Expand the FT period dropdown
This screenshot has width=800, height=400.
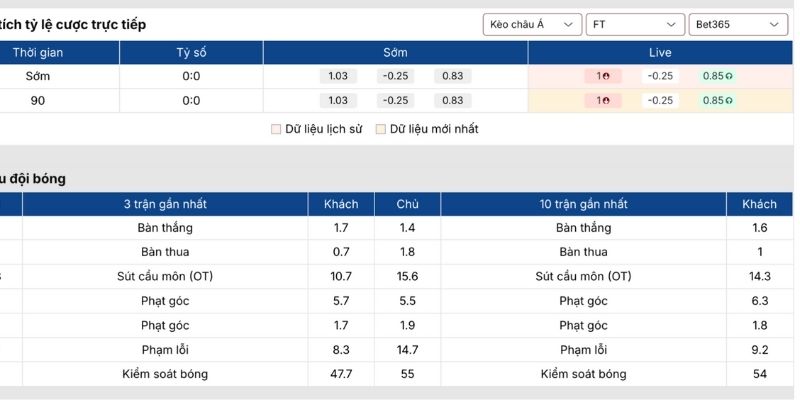coord(634,24)
